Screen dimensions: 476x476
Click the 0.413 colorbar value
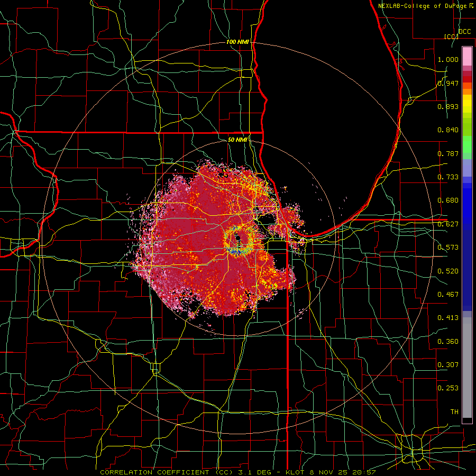point(448,318)
